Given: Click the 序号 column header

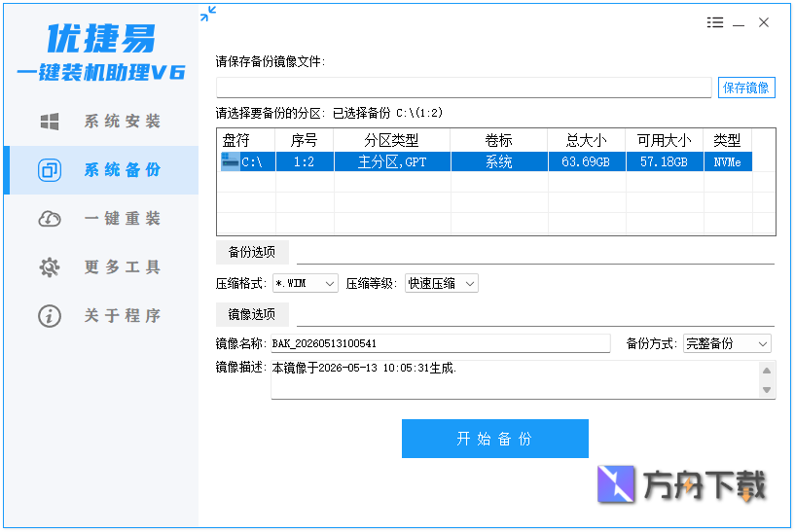Looking at the screenshot, I should pos(305,140).
